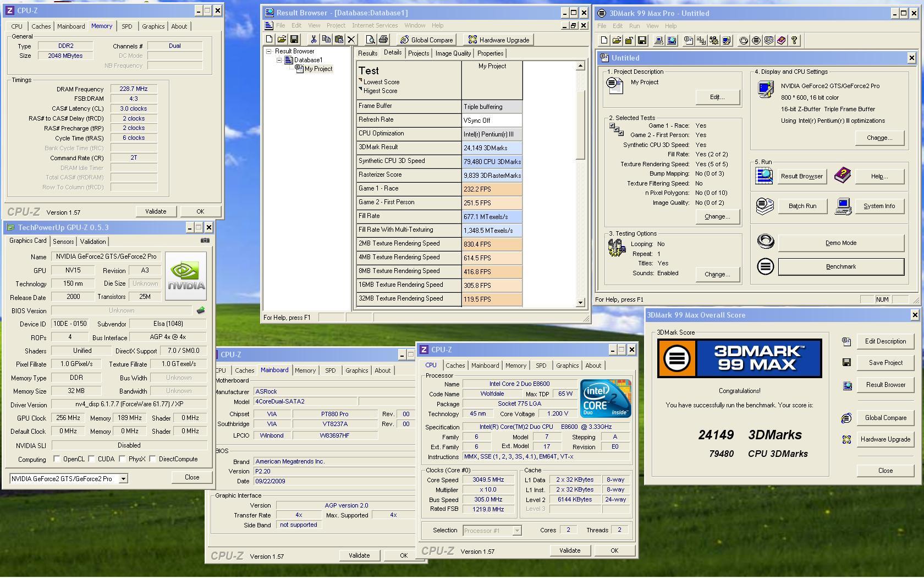Click the testing options icon in 3DMark toolbar
The width and height of the screenshot is (924, 578).
click(x=714, y=40)
